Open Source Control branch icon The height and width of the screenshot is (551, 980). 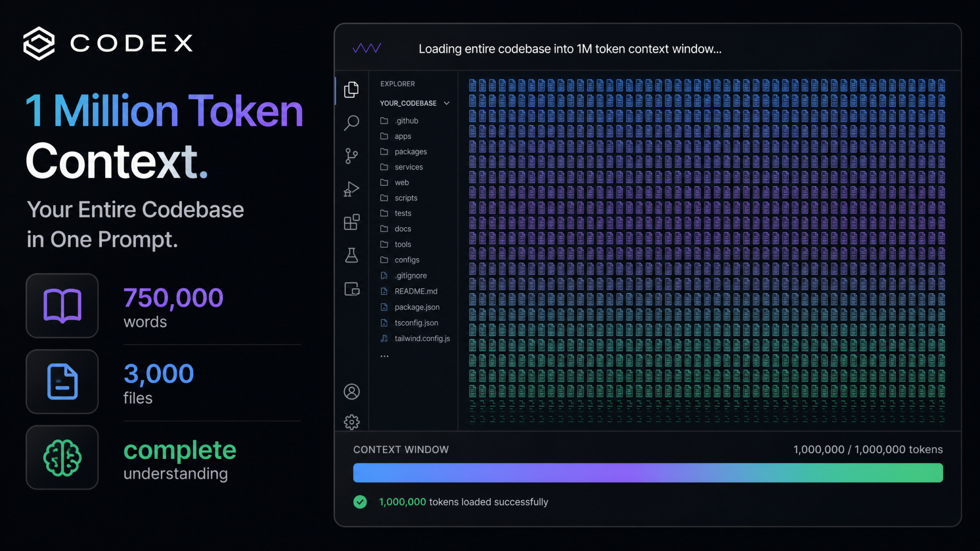351,156
